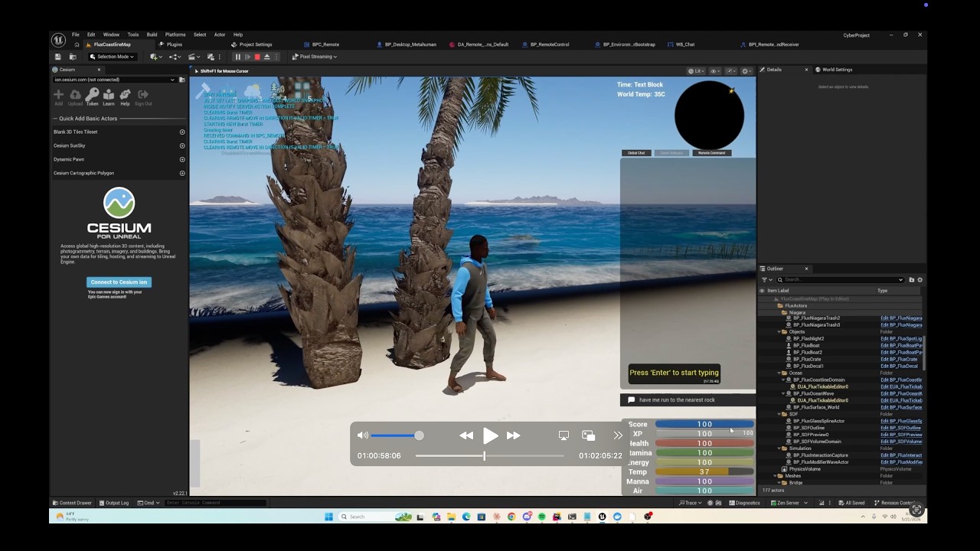Select BP_Flashlight2 in the Outliner
This screenshot has width=980, height=551.
(x=808, y=338)
